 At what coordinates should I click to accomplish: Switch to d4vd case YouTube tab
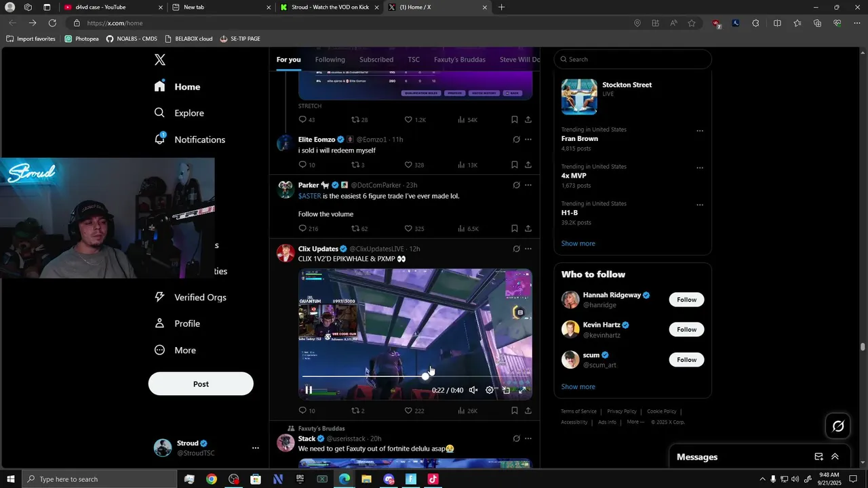[x=113, y=7]
